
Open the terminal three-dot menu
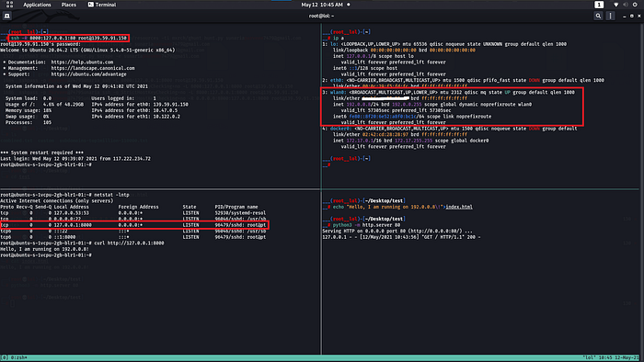pyautogui.click(x=610, y=16)
